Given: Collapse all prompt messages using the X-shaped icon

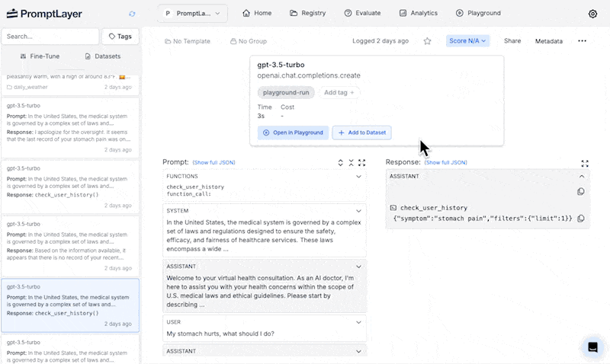Looking at the screenshot, I should (x=351, y=163).
